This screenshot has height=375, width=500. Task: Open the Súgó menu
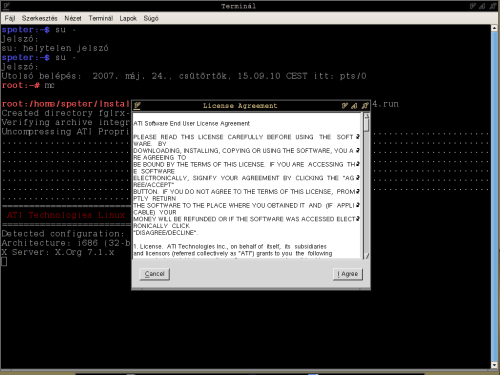151,18
